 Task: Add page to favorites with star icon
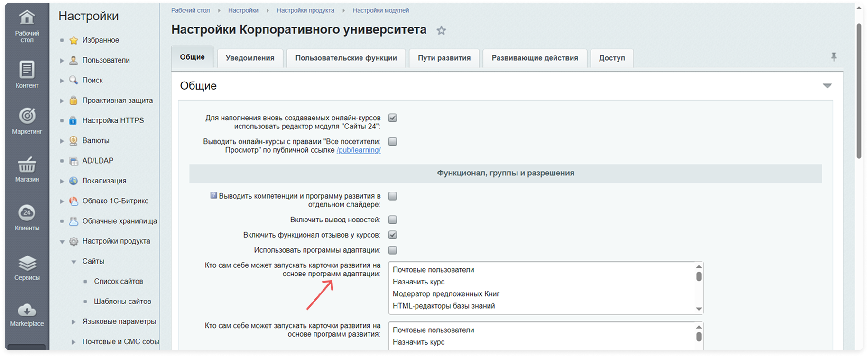pos(441,31)
